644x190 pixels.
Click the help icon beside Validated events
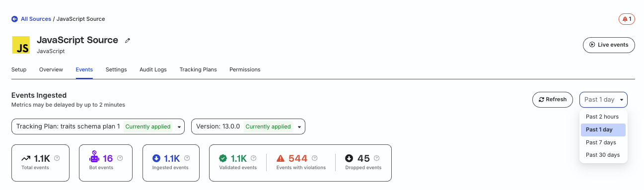pyautogui.click(x=254, y=158)
